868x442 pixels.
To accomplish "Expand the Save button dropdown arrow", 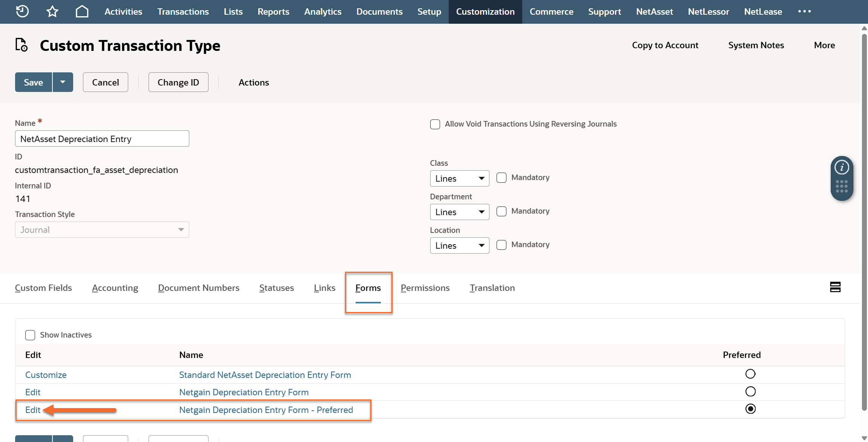I will coord(63,82).
